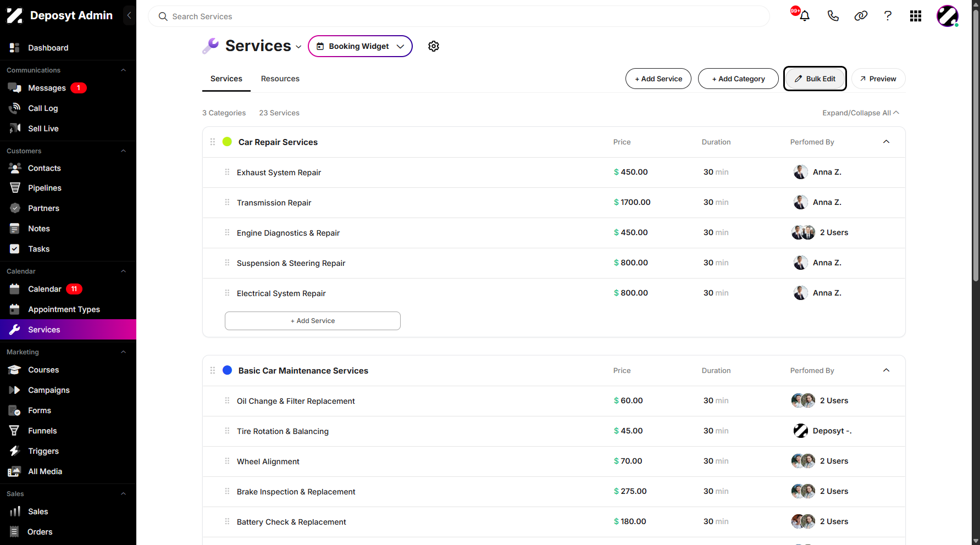This screenshot has width=980, height=545.
Task: Collapse the Basic Car Maintenance Services category
Action: tap(886, 370)
